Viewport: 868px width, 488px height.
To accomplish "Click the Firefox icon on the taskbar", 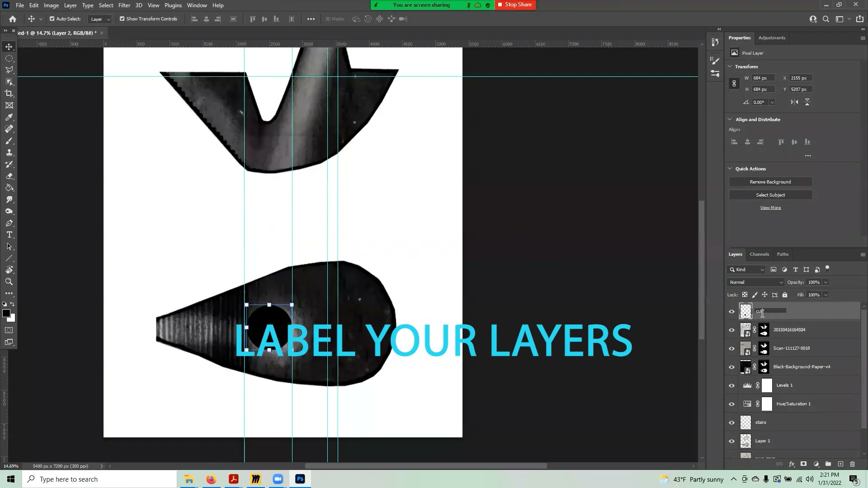I will tap(211, 479).
